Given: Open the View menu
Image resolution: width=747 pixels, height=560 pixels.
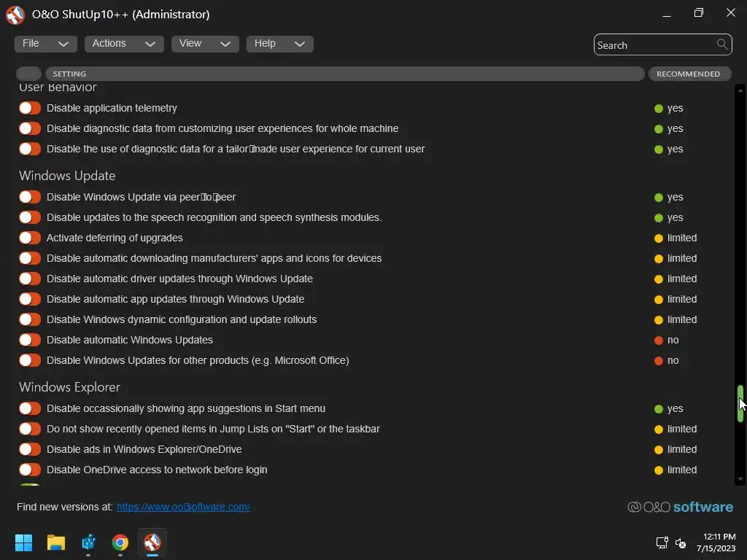Looking at the screenshot, I should [205, 44].
